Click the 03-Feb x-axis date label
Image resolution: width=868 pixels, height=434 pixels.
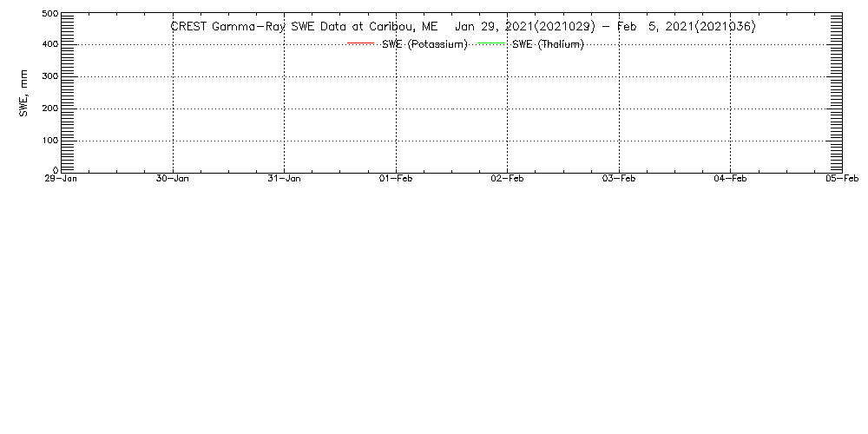618,178
